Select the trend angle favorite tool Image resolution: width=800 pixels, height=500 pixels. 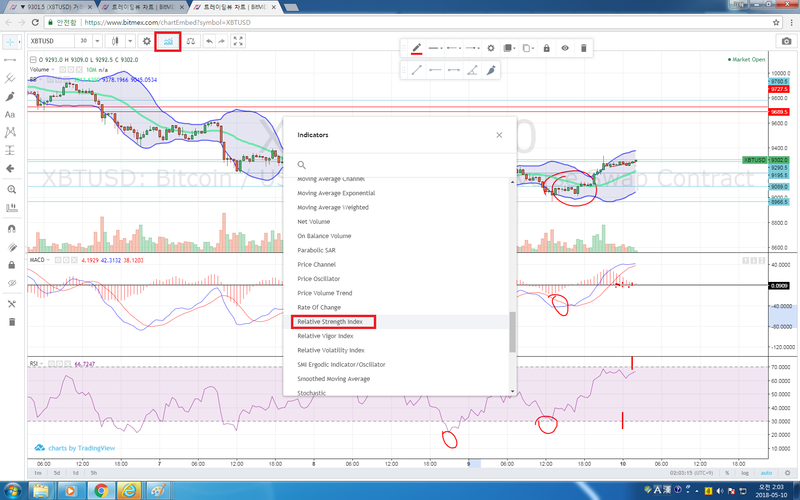472,70
